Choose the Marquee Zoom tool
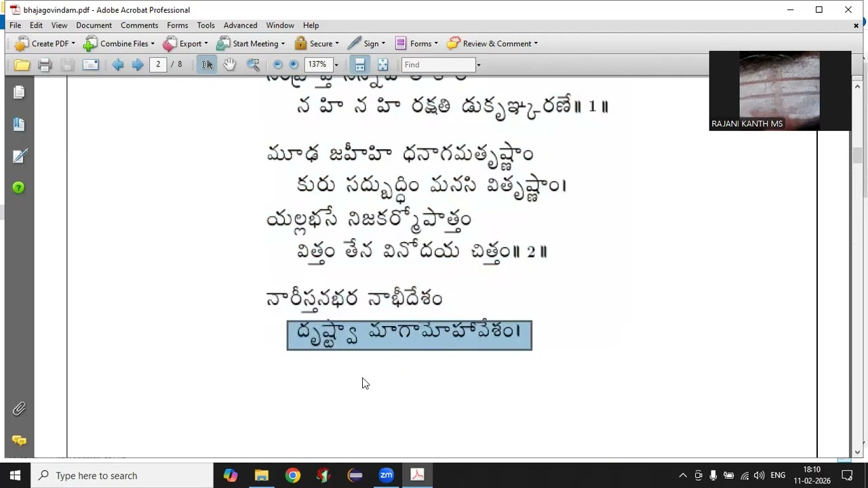868x488 pixels. (x=253, y=64)
